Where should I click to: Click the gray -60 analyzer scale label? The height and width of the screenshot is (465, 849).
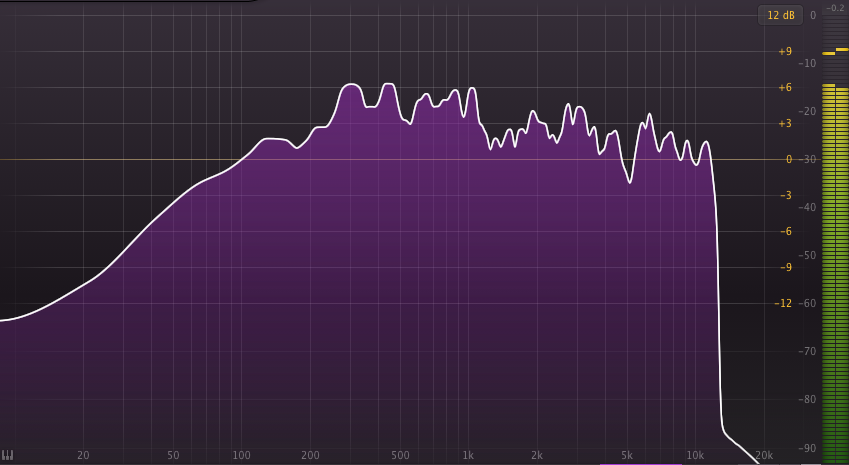[807, 303]
